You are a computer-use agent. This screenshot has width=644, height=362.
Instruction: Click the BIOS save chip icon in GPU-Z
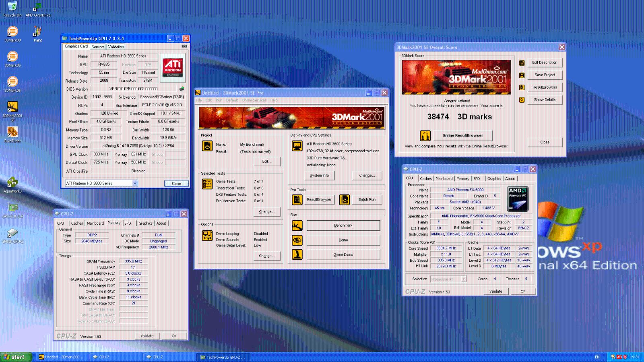coord(182,89)
